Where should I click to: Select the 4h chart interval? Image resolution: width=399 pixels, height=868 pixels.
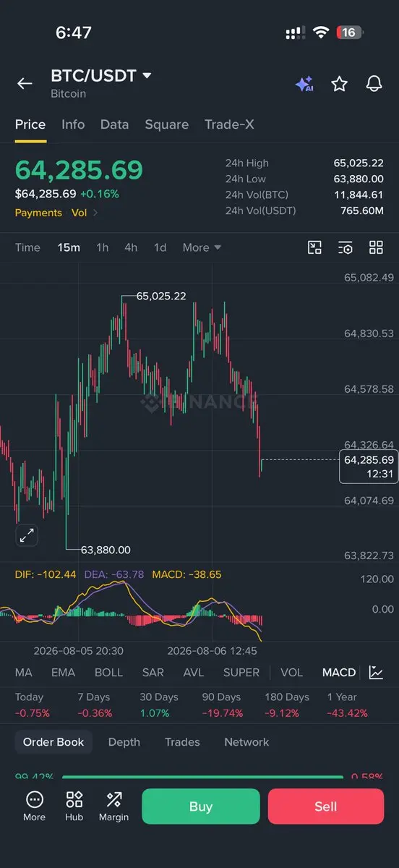tap(131, 247)
